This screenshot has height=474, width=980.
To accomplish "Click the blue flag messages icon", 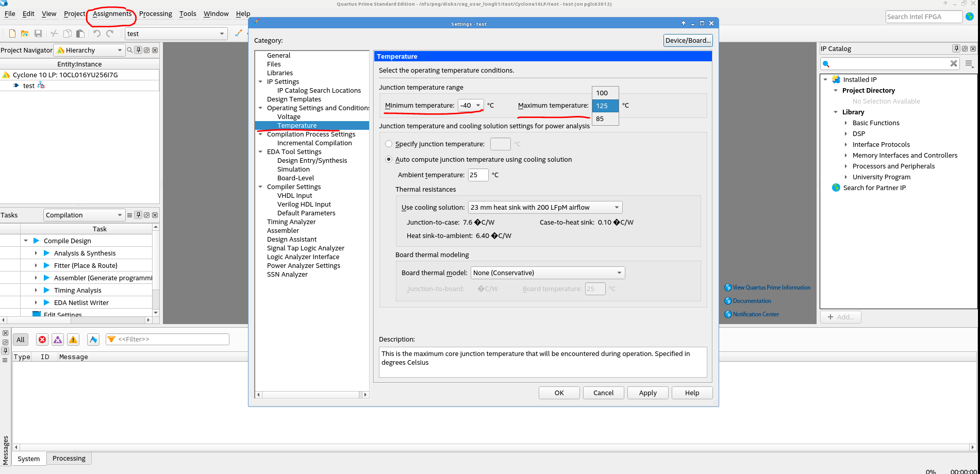I will click(93, 340).
